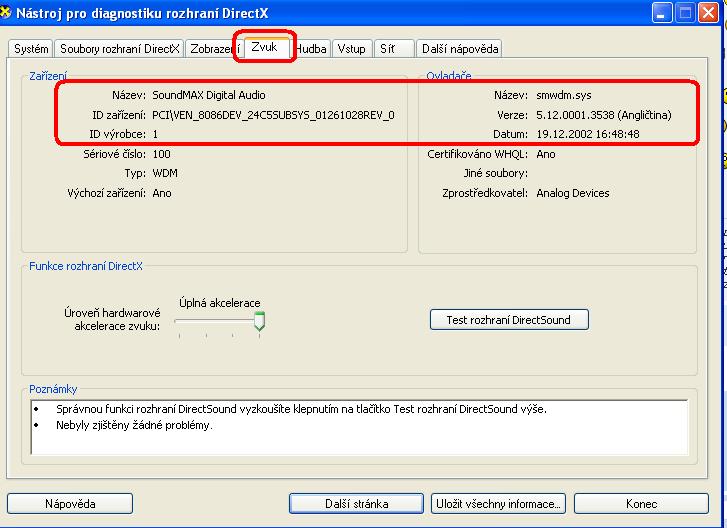Click the Výchozí zařízení value Ano
The width and height of the screenshot is (727, 528).
162,193
